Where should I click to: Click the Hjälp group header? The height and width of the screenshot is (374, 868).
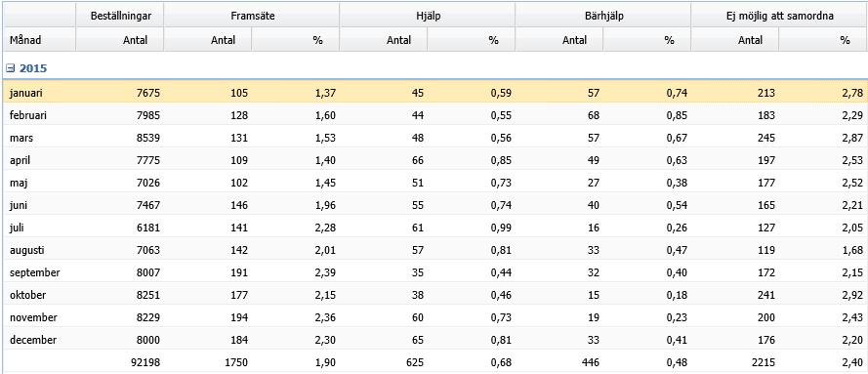(428, 16)
